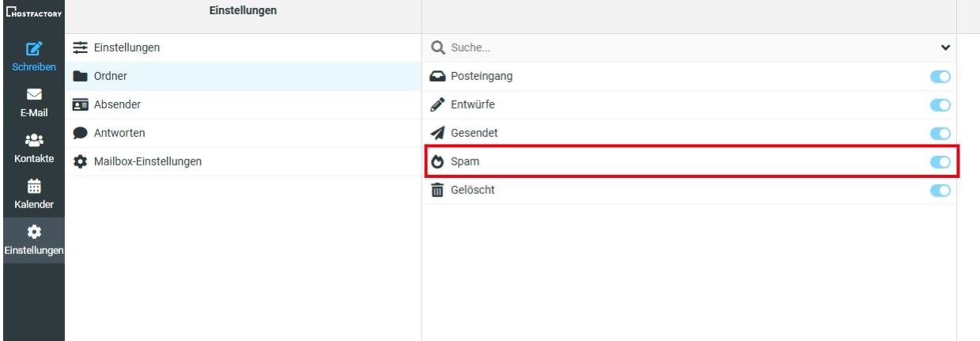Screen dimensions: 980x341
Task: Select the Ordner settings item
Action: [243, 76]
